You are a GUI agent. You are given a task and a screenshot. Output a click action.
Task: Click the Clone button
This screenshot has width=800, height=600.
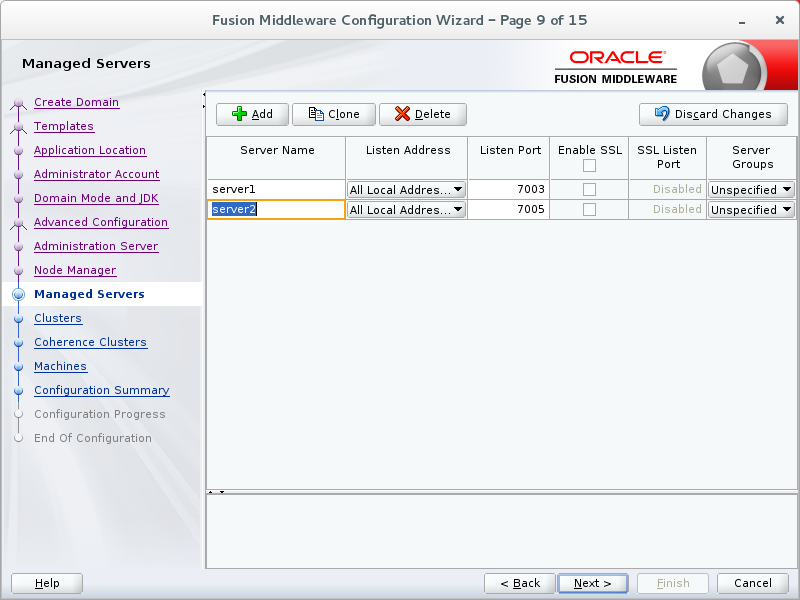(334, 114)
